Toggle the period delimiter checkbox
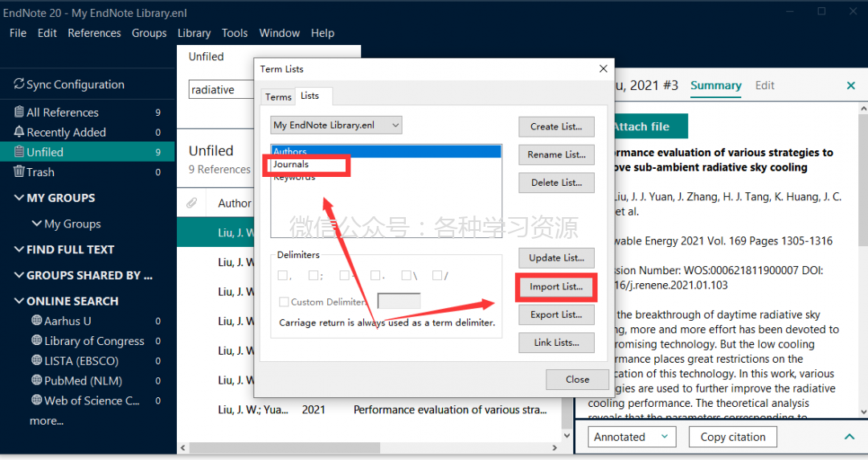The height and width of the screenshot is (460, 868). tap(376, 275)
